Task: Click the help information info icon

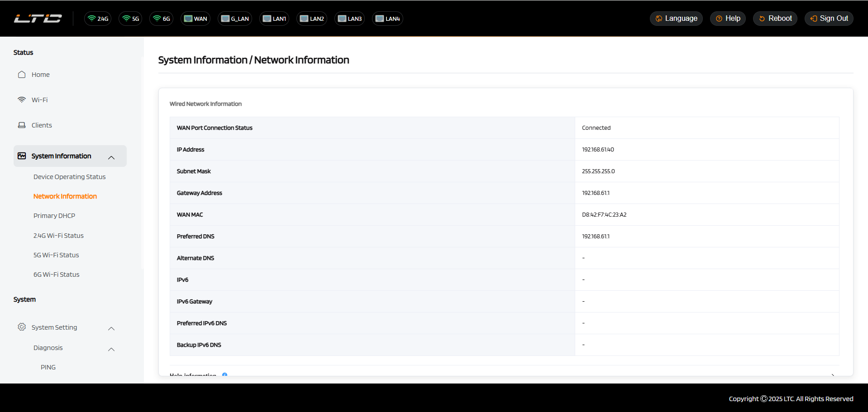Action: pos(224,374)
